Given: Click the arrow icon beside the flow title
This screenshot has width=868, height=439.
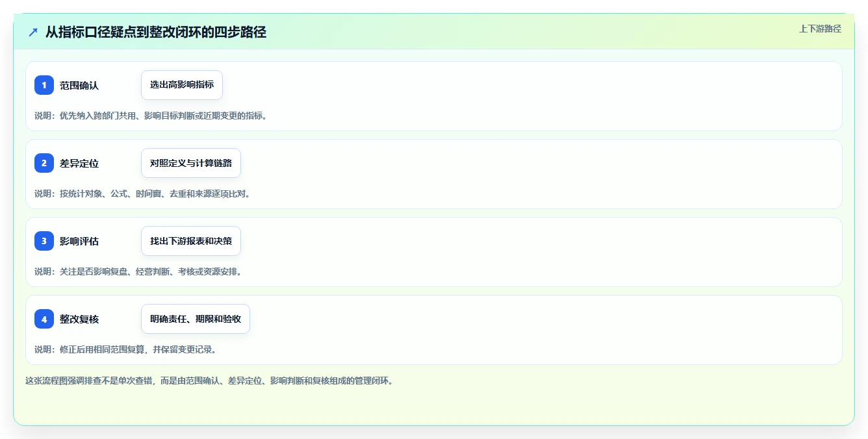Looking at the screenshot, I should (33, 32).
